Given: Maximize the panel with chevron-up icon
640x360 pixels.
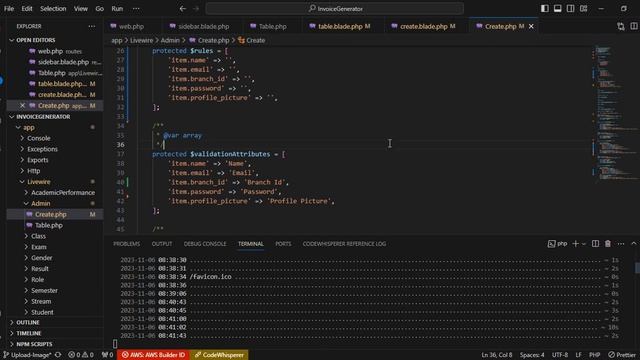Looking at the screenshot, I should [x=633, y=244].
